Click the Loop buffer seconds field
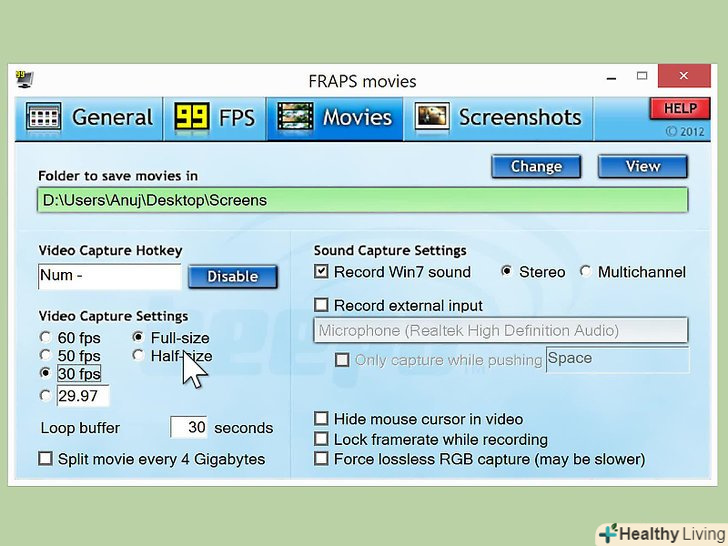728x546 pixels. click(x=189, y=427)
